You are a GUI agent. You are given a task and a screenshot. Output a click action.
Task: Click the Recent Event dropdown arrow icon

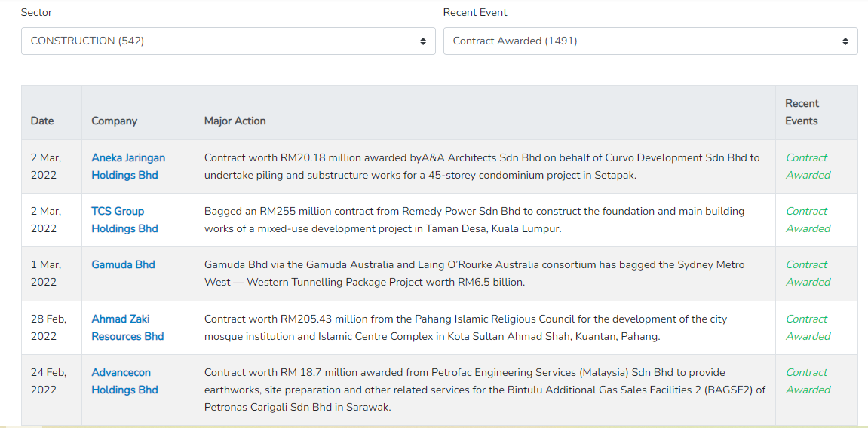pyautogui.click(x=845, y=41)
